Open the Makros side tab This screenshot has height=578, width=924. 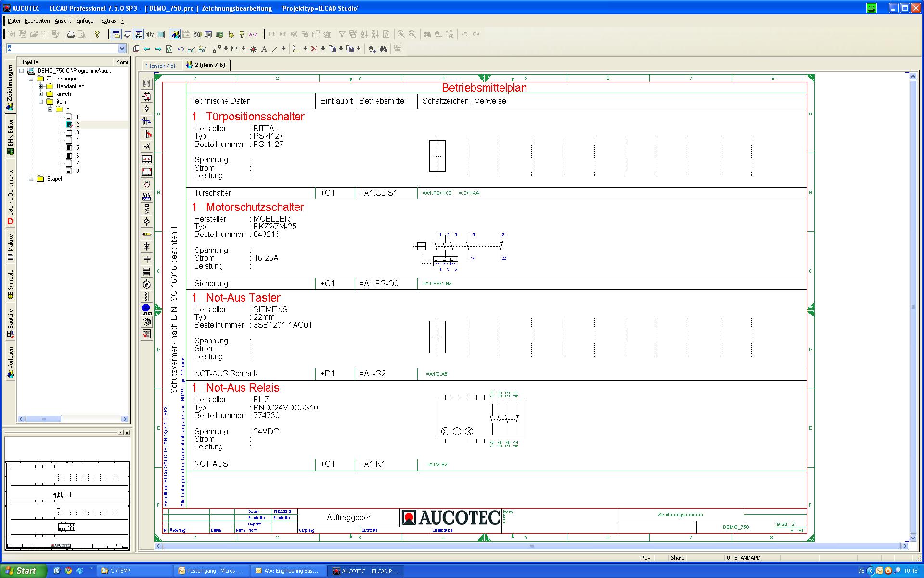coord(10,248)
